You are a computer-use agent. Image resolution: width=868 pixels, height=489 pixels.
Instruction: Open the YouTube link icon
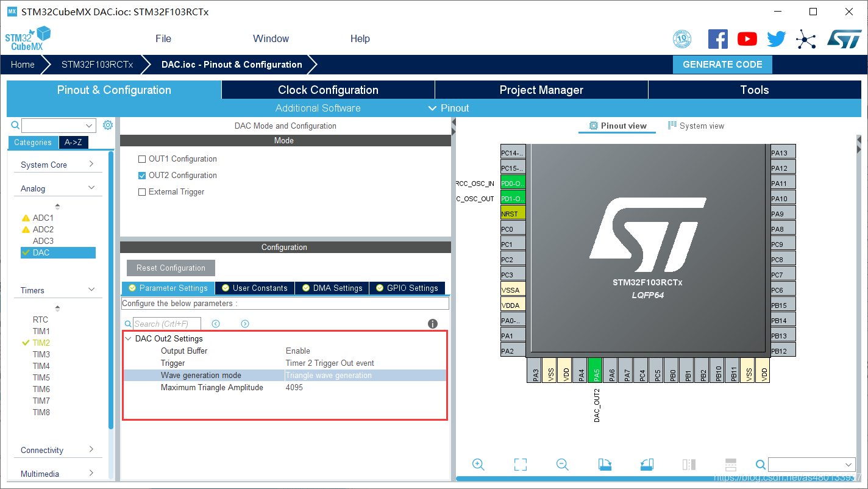(747, 39)
